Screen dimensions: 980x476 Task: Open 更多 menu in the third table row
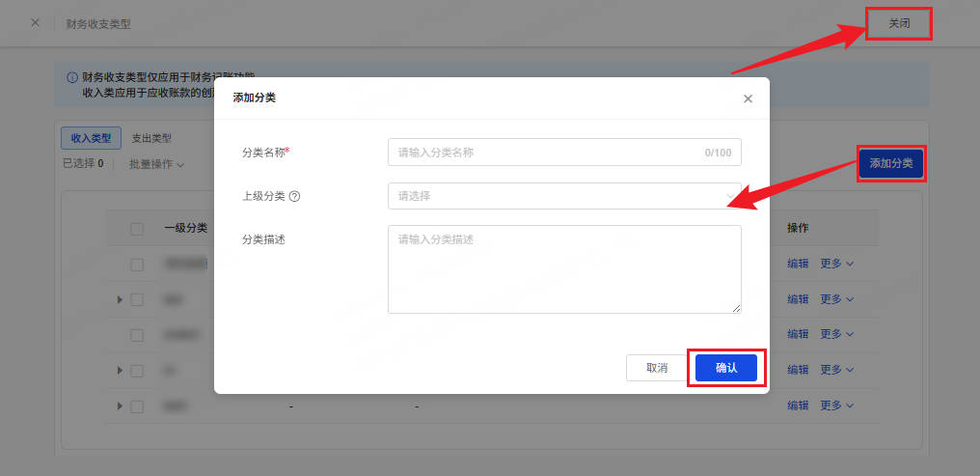click(x=837, y=335)
